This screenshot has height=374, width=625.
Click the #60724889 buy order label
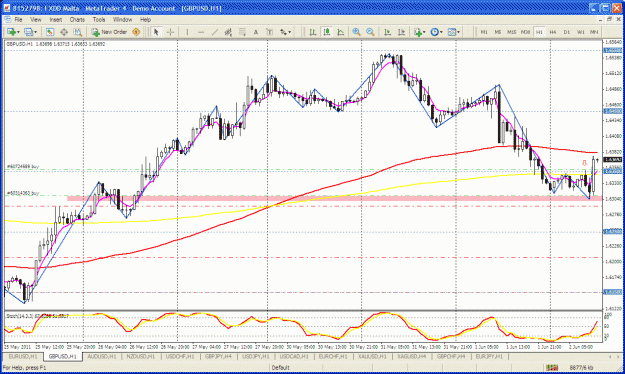point(23,167)
